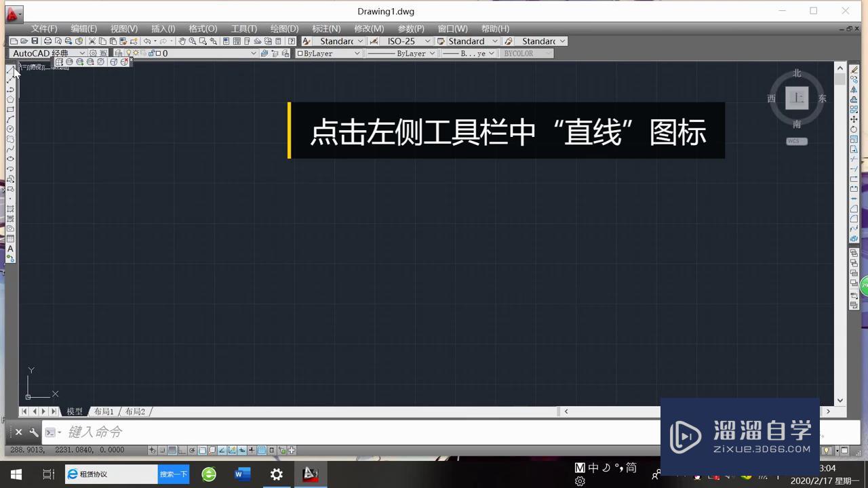The height and width of the screenshot is (488, 868).
Task: Click the vertical scrollbar down arrow
Action: tap(840, 401)
